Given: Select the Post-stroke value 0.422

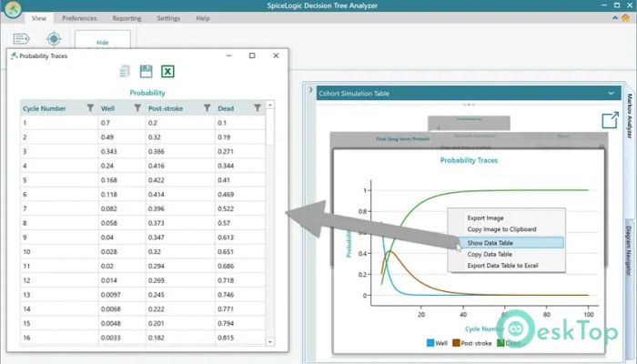Looking at the screenshot, I should (156, 180).
